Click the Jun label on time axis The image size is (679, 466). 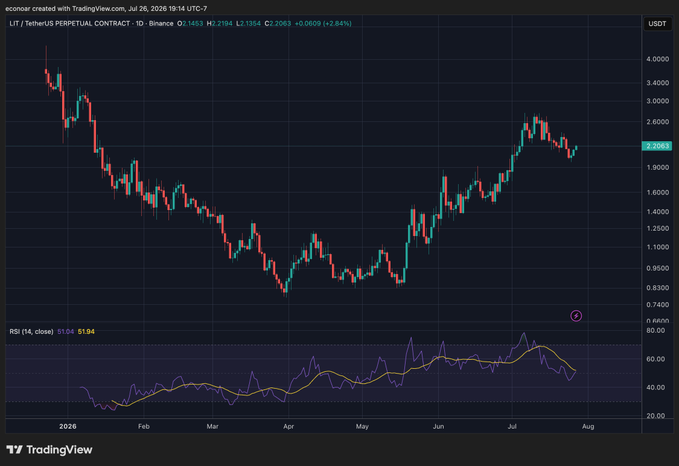tap(438, 427)
